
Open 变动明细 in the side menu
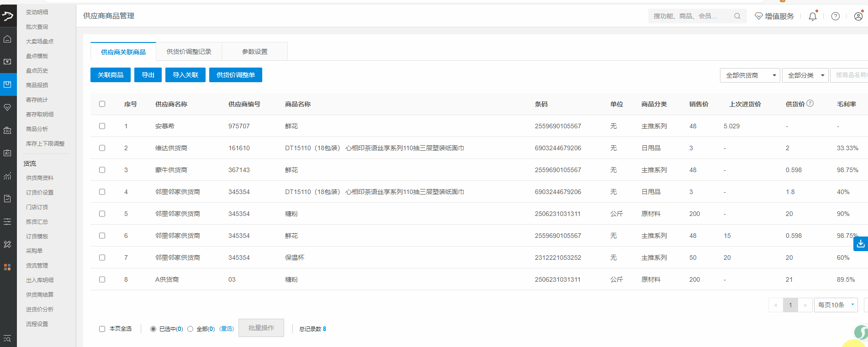coord(37,12)
